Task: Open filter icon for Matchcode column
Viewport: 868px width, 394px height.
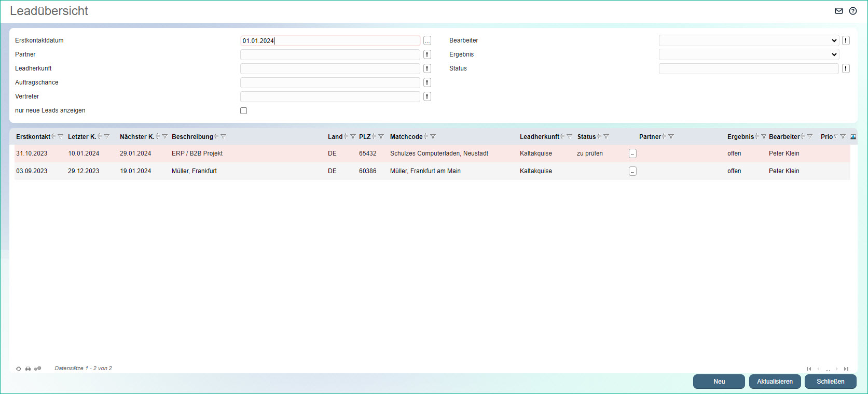Action: pyautogui.click(x=433, y=137)
